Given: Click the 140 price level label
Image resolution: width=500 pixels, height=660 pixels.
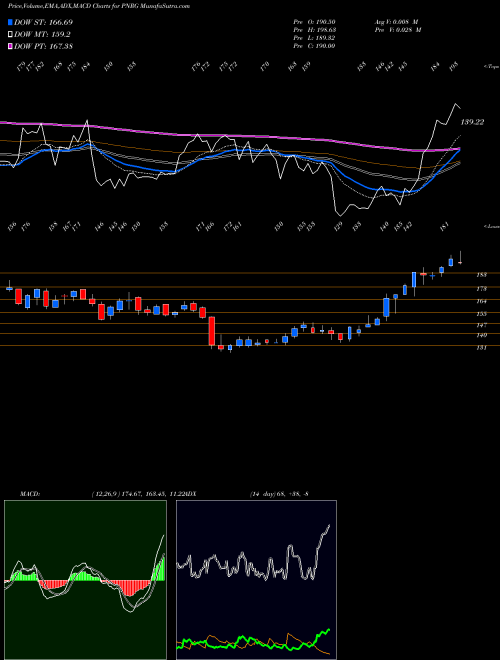Looking at the screenshot, I should (481, 335).
